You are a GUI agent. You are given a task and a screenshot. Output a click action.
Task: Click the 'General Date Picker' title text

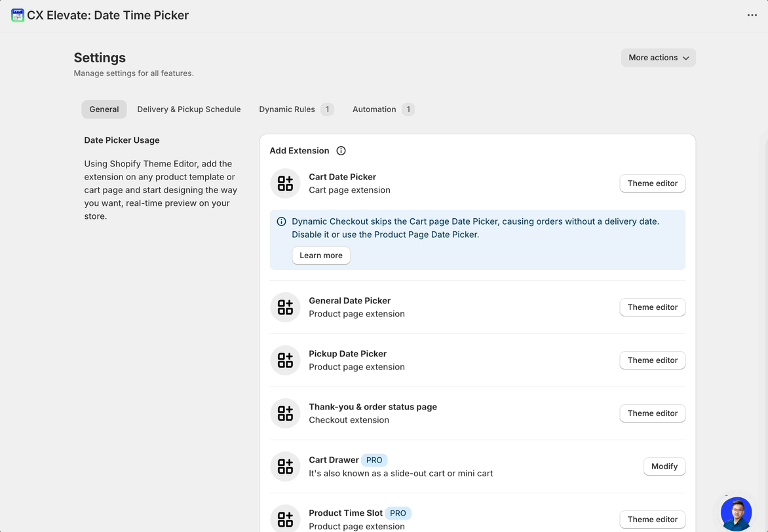click(350, 301)
